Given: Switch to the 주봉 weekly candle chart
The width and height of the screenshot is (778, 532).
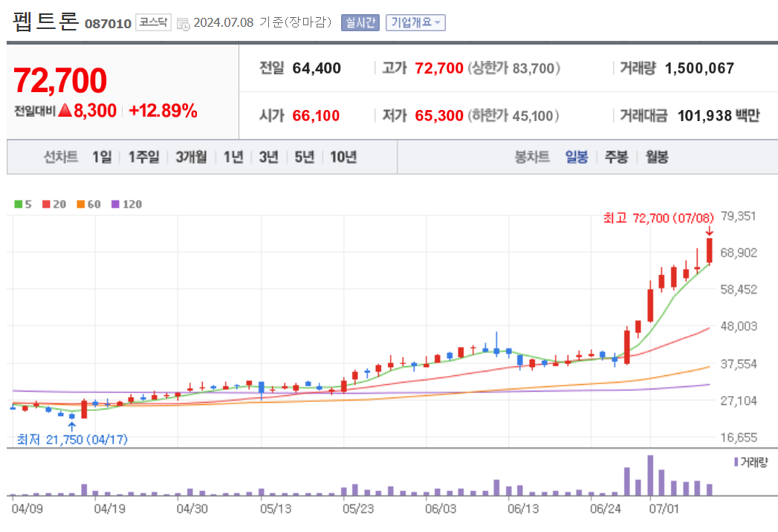Looking at the screenshot, I should 616,158.
